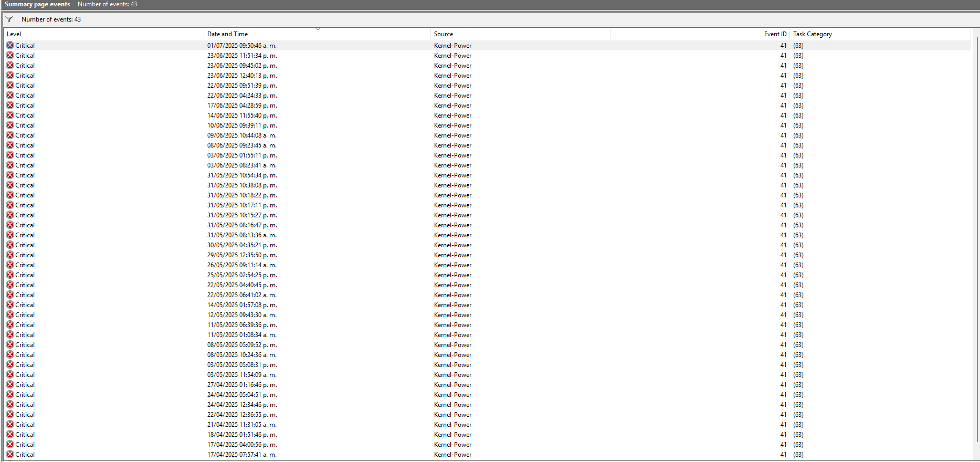Click the filter funnel icon

[x=9, y=19]
